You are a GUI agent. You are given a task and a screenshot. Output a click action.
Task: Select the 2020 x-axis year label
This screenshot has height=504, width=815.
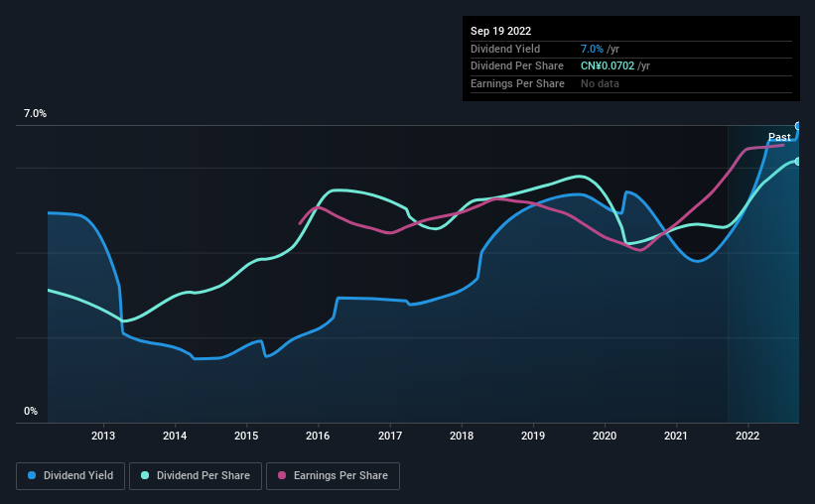(x=605, y=436)
